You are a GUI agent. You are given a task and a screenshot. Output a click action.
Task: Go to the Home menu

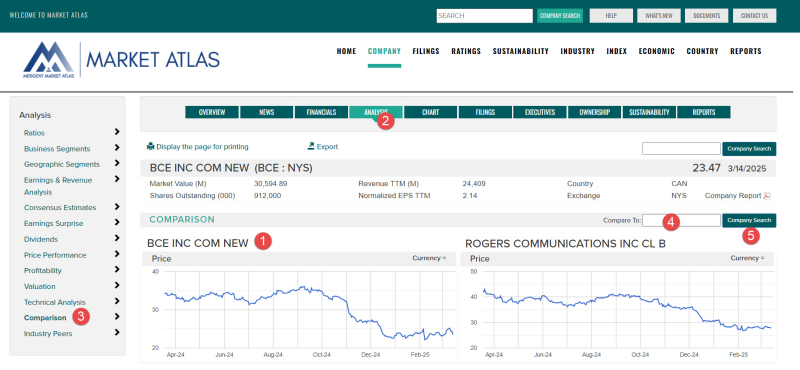(x=346, y=51)
